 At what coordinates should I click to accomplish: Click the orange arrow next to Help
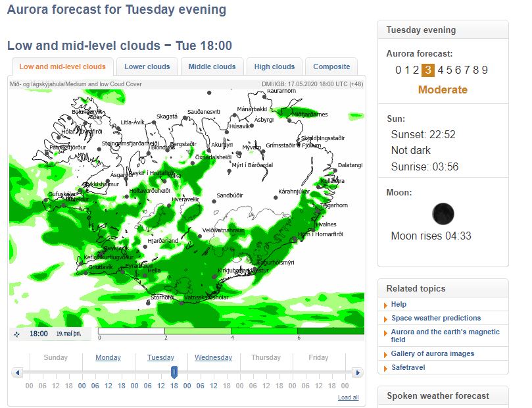tap(385, 305)
